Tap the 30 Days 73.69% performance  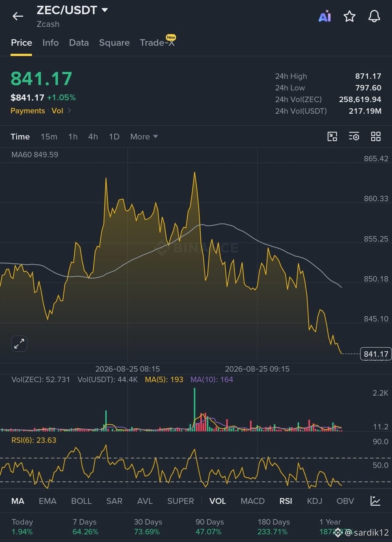(x=148, y=527)
